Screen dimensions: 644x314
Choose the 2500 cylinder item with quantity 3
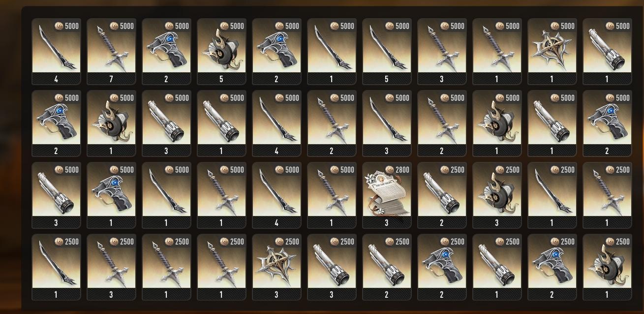tap(332, 267)
